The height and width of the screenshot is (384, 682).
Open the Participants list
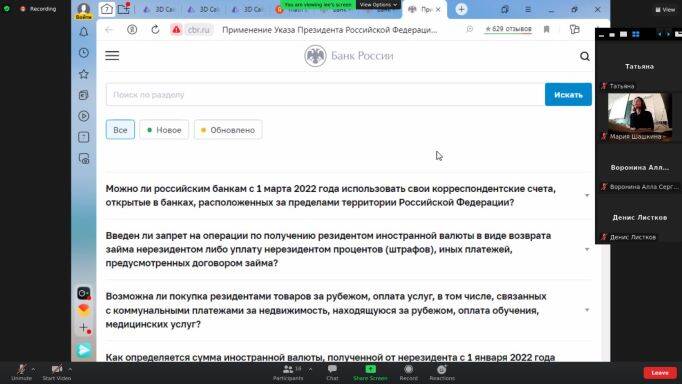[x=288, y=372]
